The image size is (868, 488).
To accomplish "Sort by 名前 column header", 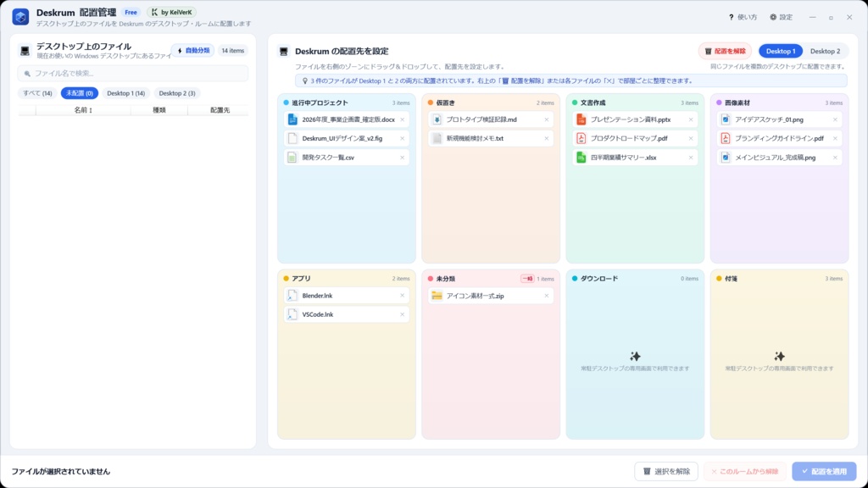I will [x=83, y=110].
